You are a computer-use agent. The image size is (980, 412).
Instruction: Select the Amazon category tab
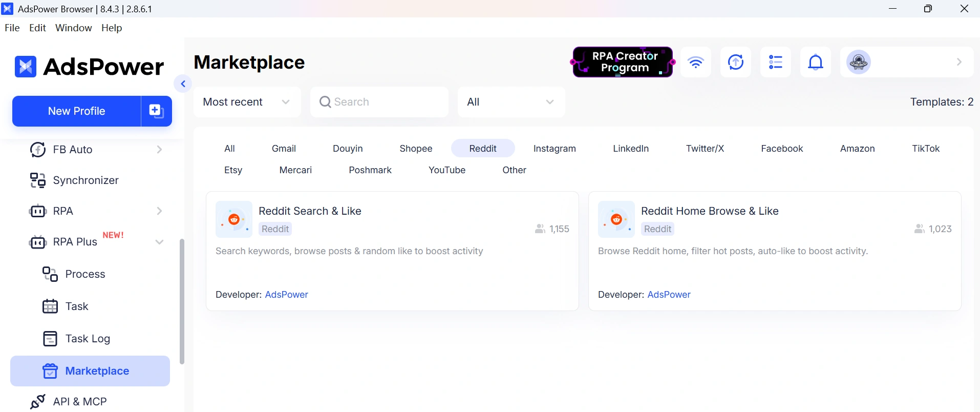point(858,149)
